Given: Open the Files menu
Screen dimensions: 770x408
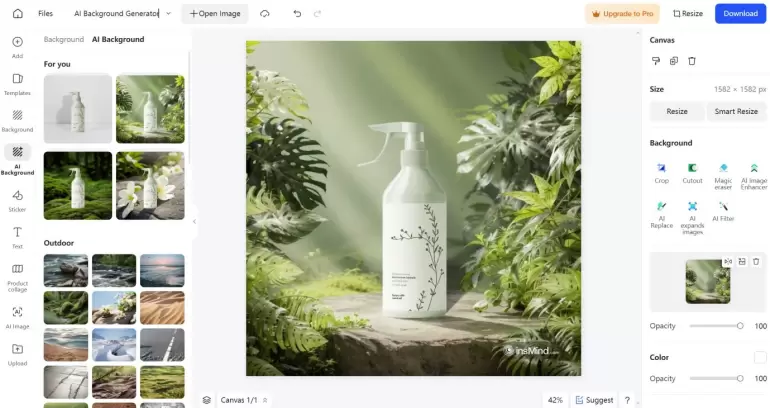Looking at the screenshot, I should point(46,14).
